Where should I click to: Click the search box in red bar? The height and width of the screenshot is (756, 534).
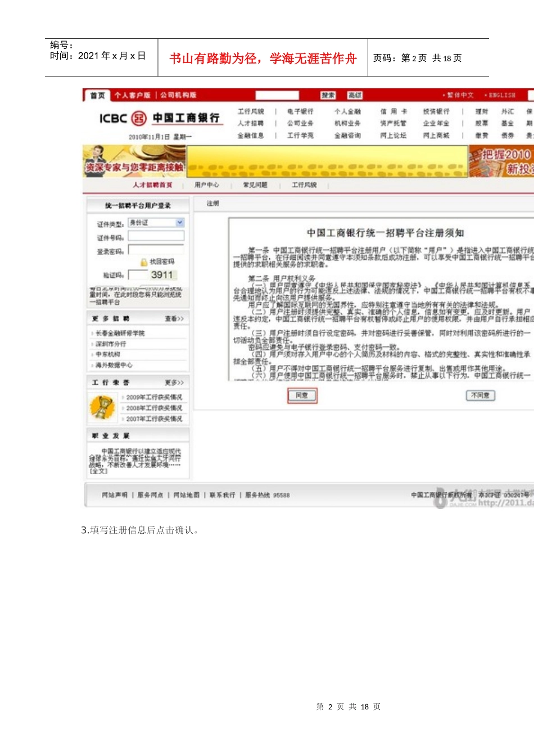[277, 96]
